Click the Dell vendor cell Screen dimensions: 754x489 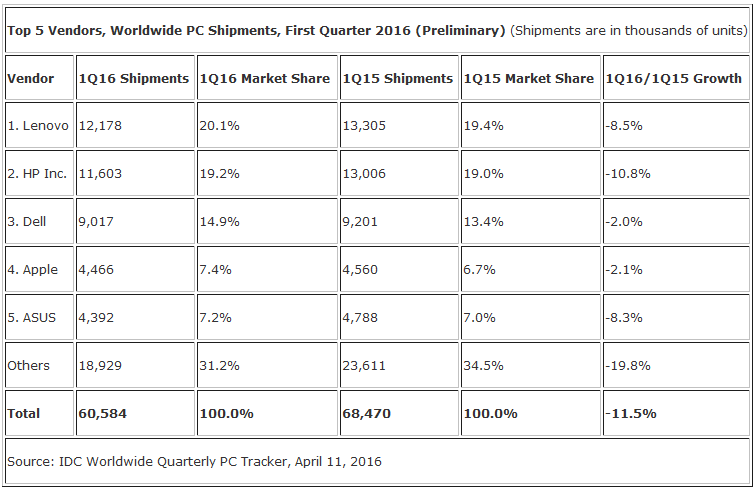tap(27, 221)
